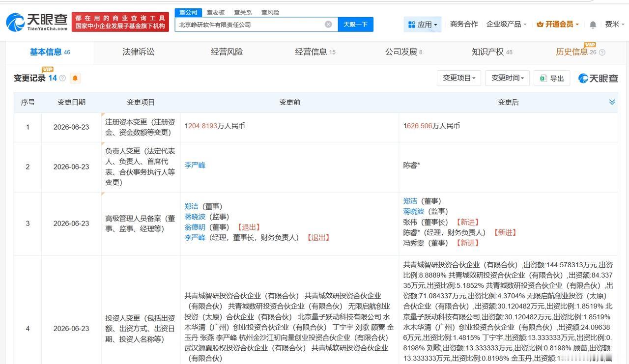Open the 变更时间 filter dropdown
Screen dimensions: 629x364
point(508,78)
